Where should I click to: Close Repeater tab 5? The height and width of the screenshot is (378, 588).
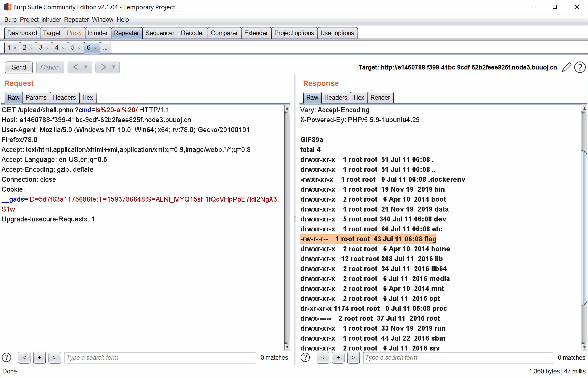point(79,48)
